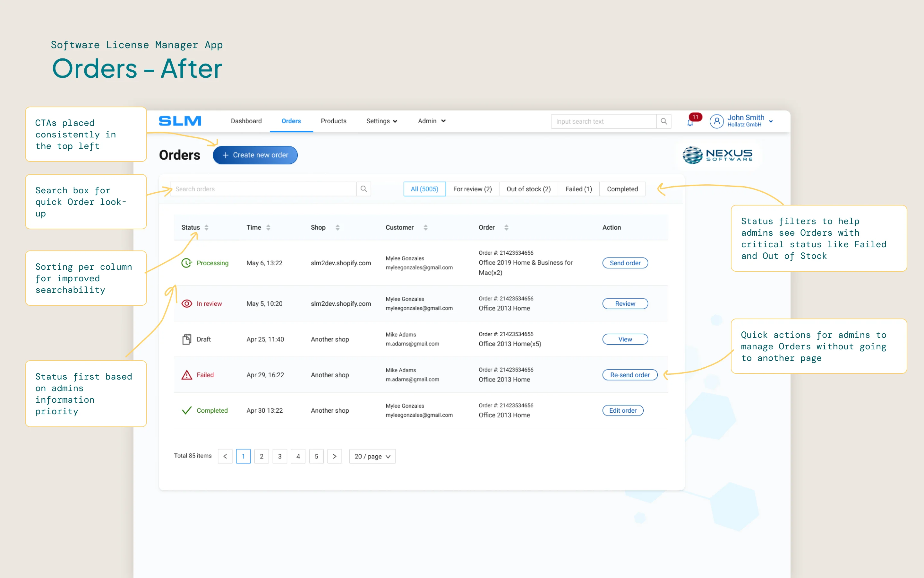Screen dimensions: 924x578
Task: Click the Completed checkmark icon
Action: click(187, 411)
